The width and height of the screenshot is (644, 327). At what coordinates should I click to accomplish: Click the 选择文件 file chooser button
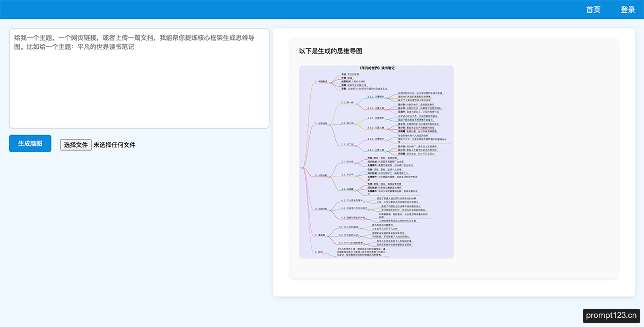click(x=76, y=145)
